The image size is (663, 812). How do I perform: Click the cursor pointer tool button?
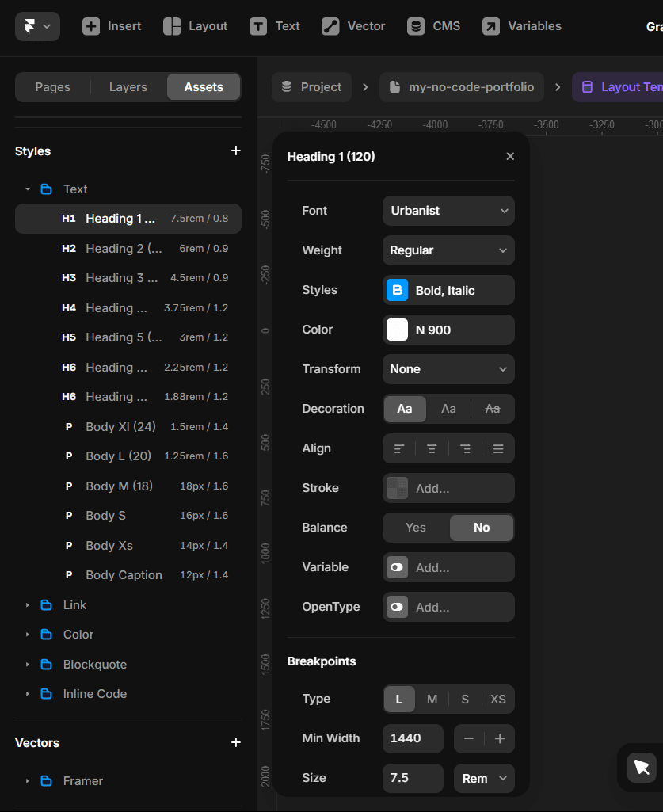click(x=642, y=768)
